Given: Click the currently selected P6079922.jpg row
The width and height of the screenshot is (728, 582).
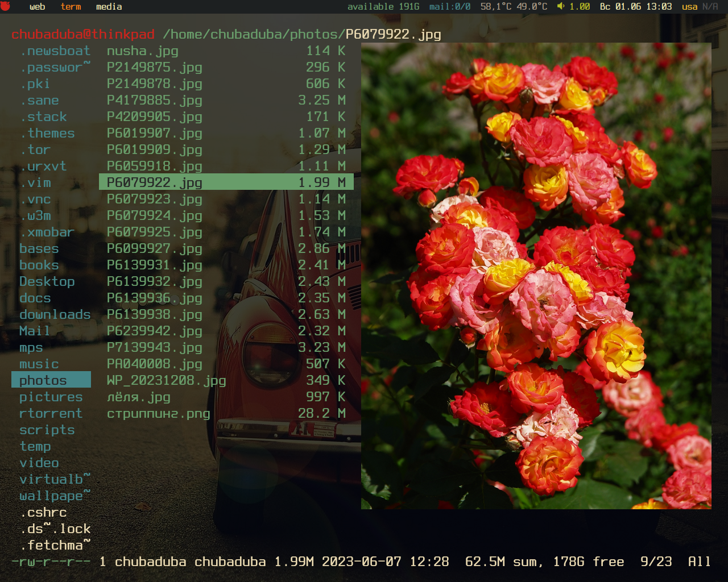Looking at the screenshot, I should (226, 182).
